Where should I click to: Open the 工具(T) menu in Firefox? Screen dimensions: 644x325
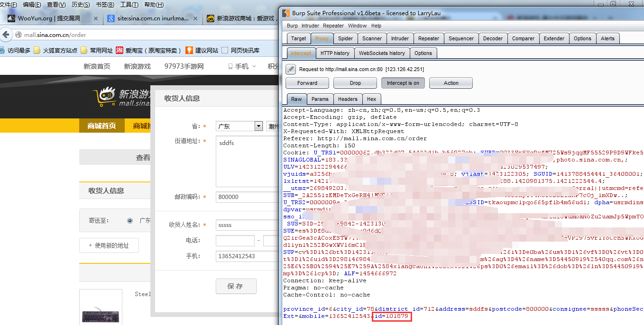[129, 5]
